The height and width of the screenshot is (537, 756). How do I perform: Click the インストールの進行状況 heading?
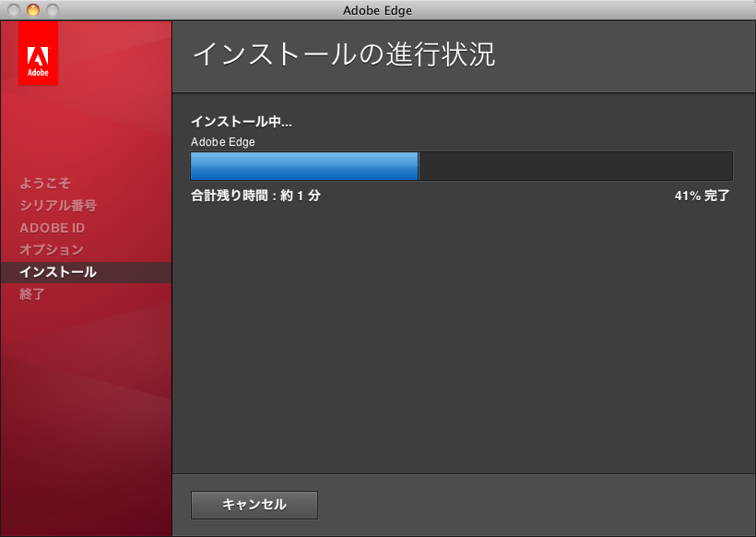coord(343,54)
